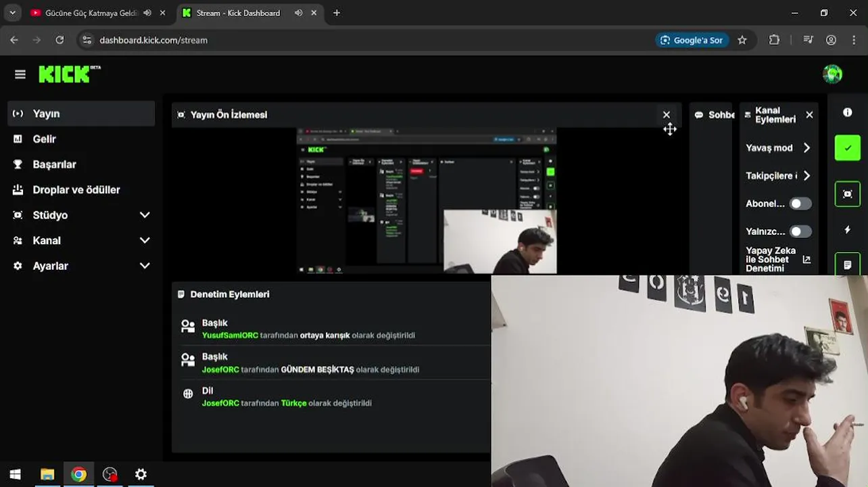Click the "Türkçe" language text
The image size is (868, 487).
pyautogui.click(x=294, y=403)
